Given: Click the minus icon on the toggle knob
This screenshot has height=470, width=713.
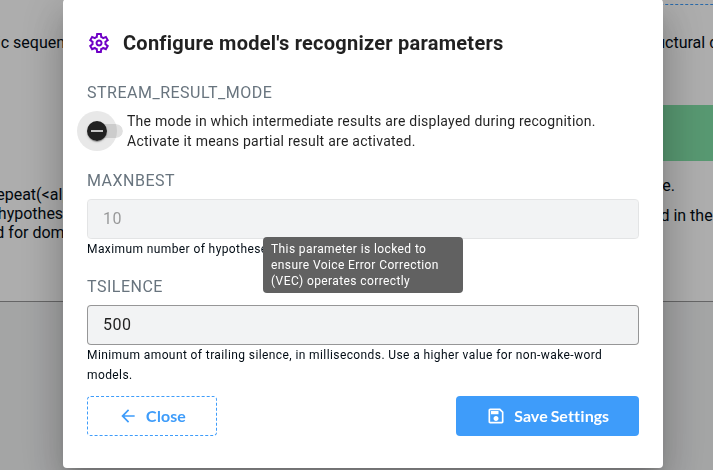Looking at the screenshot, I should (x=97, y=130).
